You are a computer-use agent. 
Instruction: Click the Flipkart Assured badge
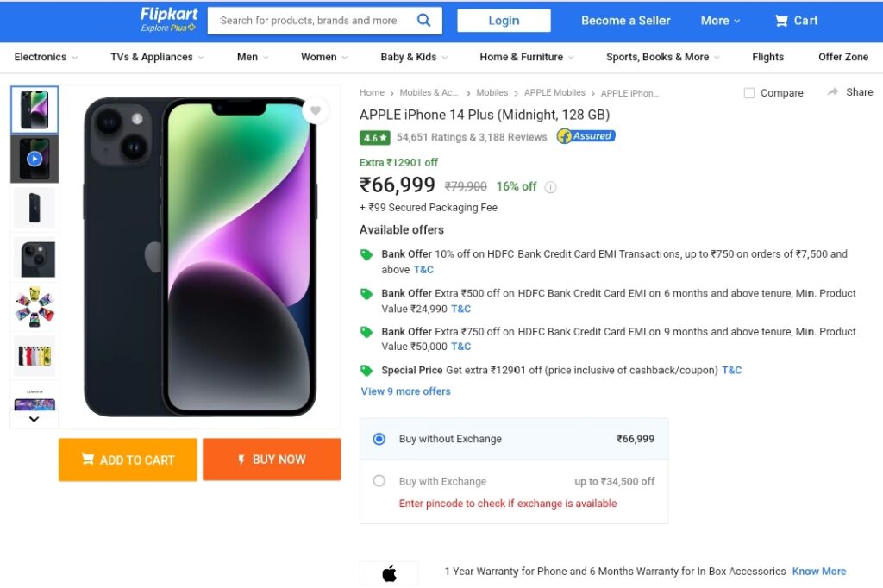586,136
